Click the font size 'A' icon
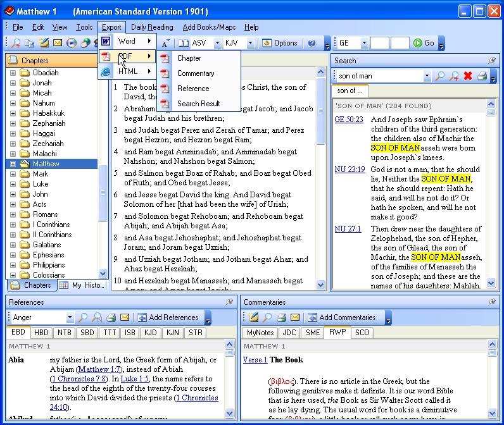Image resolution: width=504 pixels, height=425 pixels. (165, 44)
